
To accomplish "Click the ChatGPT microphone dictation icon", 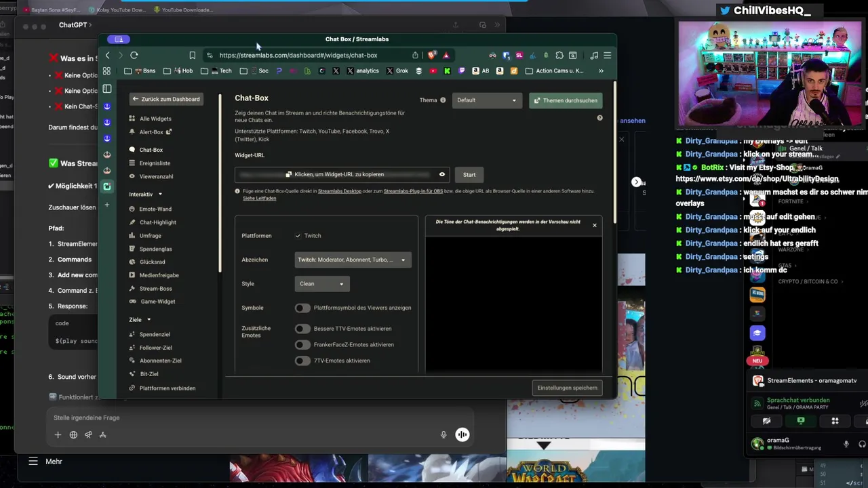I will click(x=443, y=435).
